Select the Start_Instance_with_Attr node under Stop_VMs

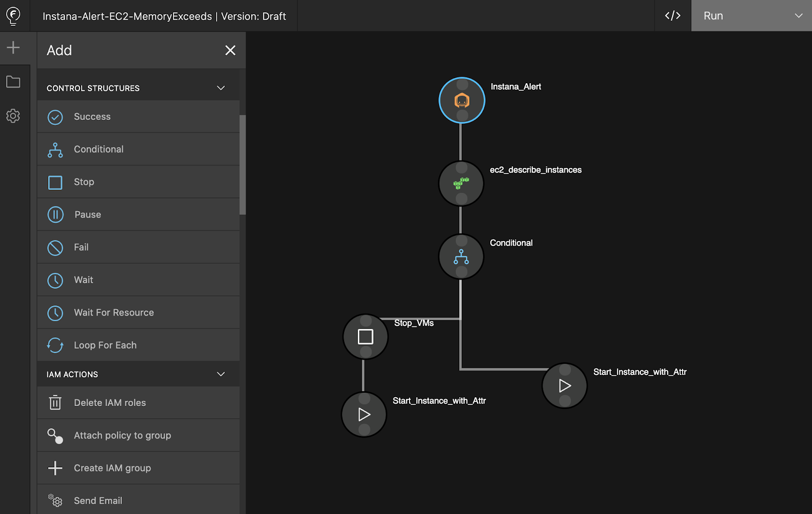364,415
